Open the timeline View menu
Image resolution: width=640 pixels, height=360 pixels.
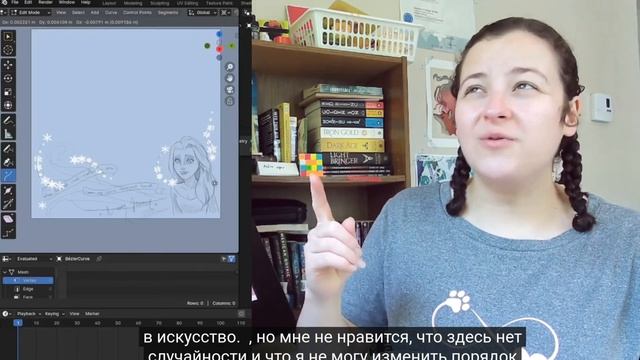point(74,313)
